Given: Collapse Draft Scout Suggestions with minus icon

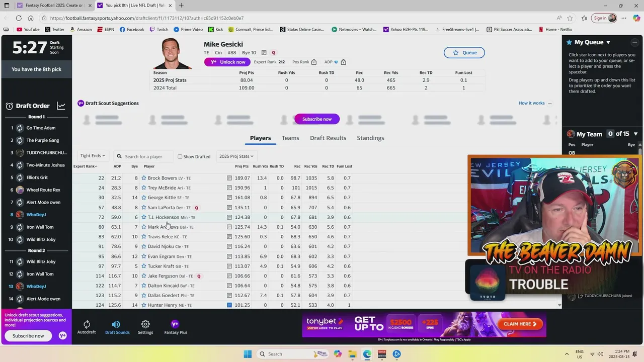Looking at the screenshot, I should pos(550,104).
